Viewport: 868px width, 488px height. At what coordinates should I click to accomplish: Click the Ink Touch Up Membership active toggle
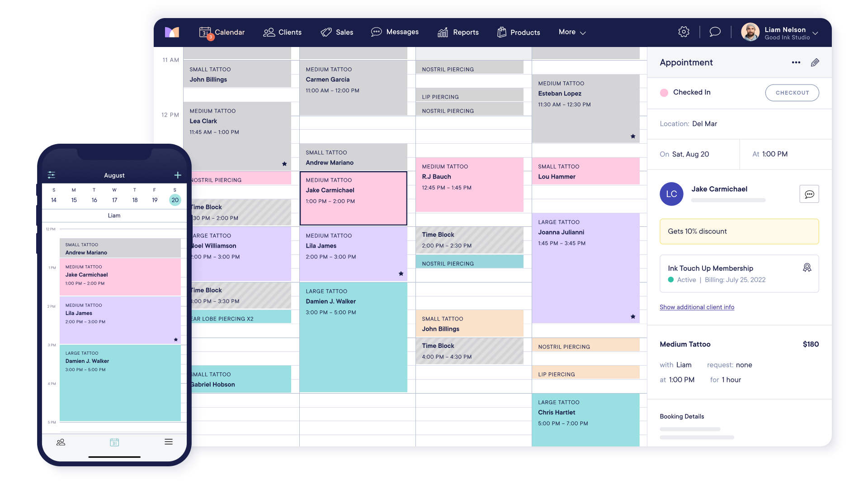[670, 280]
